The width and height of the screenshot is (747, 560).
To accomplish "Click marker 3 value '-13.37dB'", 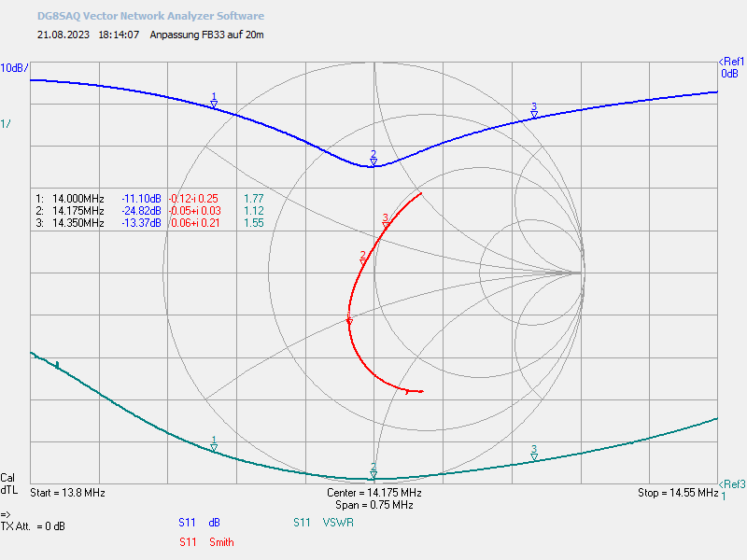I will tap(142, 223).
